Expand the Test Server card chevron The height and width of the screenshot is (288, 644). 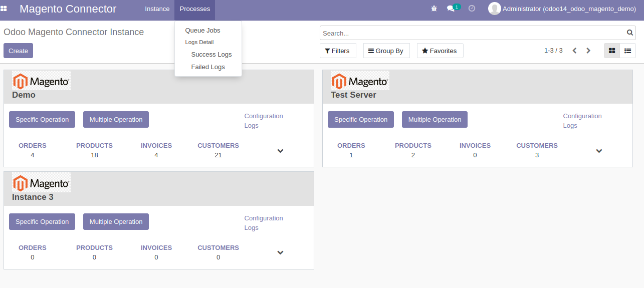[x=599, y=151]
